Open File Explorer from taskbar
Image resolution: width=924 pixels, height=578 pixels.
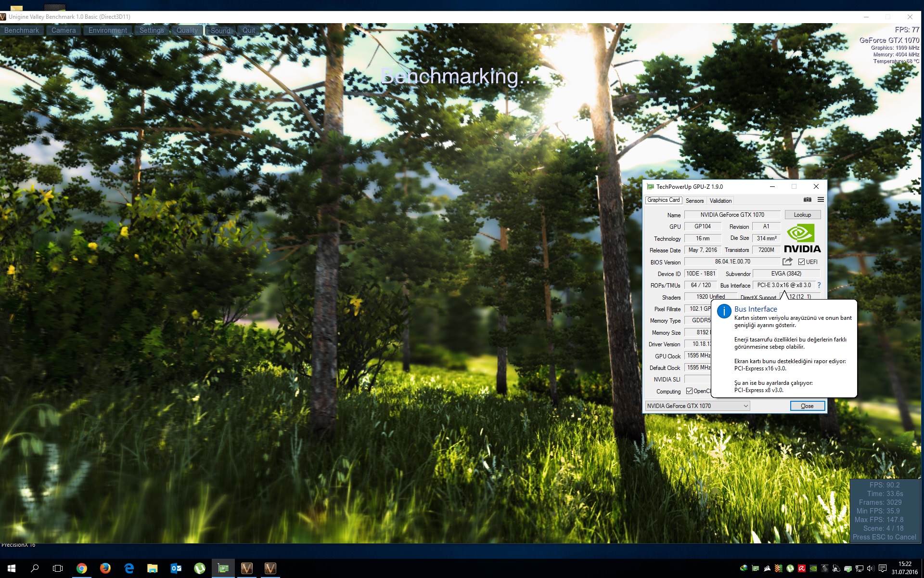coord(152,568)
